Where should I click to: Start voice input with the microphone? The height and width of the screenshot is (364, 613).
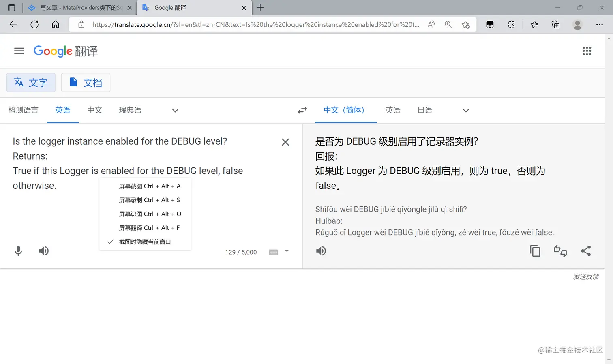click(x=18, y=251)
